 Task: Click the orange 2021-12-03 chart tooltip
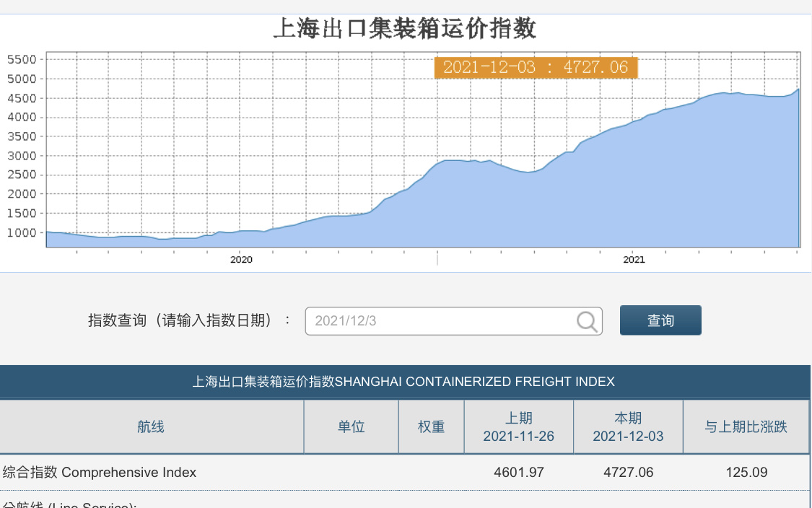pyautogui.click(x=536, y=68)
